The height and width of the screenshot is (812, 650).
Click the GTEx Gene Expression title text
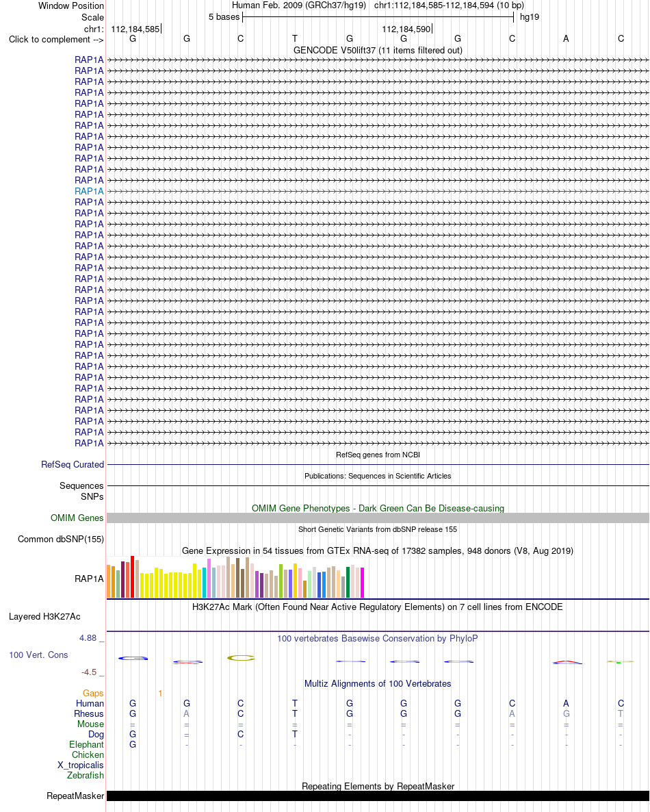(x=378, y=551)
